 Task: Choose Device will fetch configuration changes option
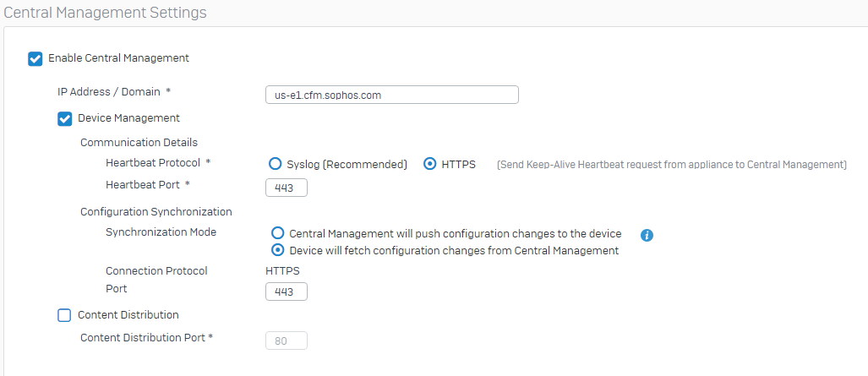pos(277,250)
